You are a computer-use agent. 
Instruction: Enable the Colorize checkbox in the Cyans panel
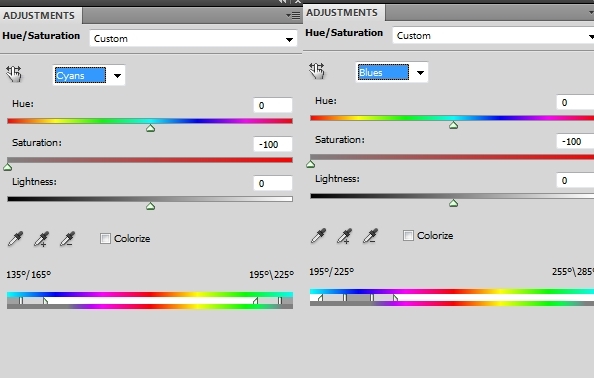pos(105,238)
